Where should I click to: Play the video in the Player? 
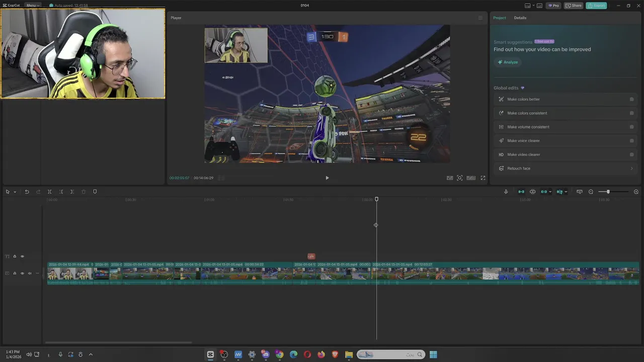click(x=327, y=177)
